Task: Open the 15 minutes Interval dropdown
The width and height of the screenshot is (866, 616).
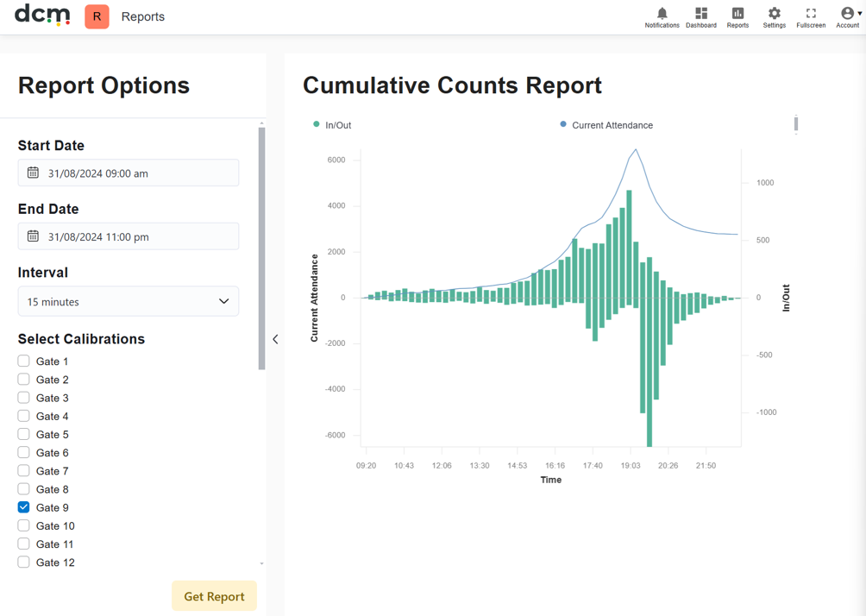Action: (x=129, y=302)
